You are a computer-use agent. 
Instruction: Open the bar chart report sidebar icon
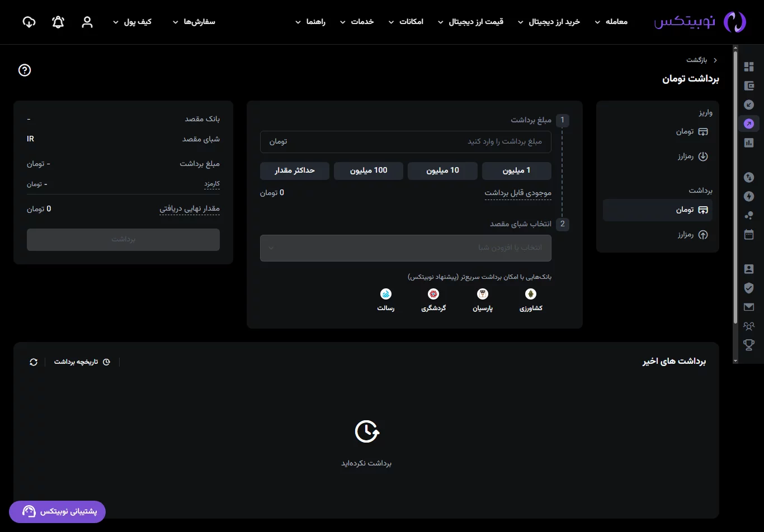pyautogui.click(x=749, y=142)
